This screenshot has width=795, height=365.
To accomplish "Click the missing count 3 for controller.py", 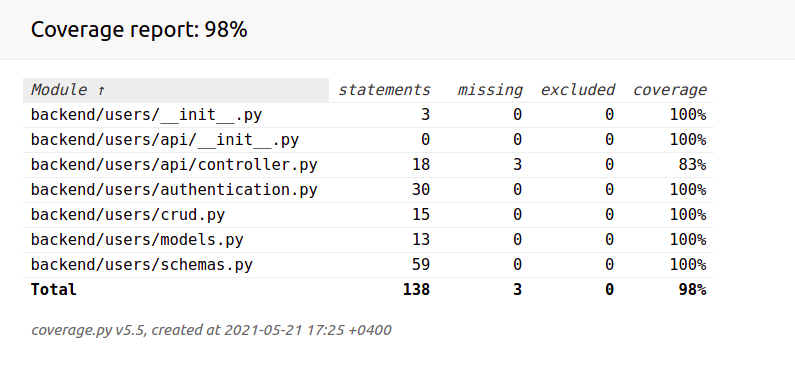I will pyautogui.click(x=517, y=165).
